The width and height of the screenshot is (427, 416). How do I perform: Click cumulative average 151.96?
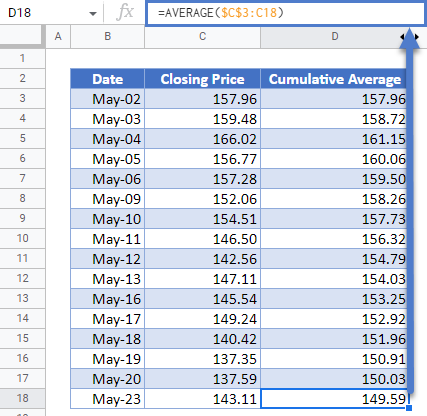click(335, 339)
